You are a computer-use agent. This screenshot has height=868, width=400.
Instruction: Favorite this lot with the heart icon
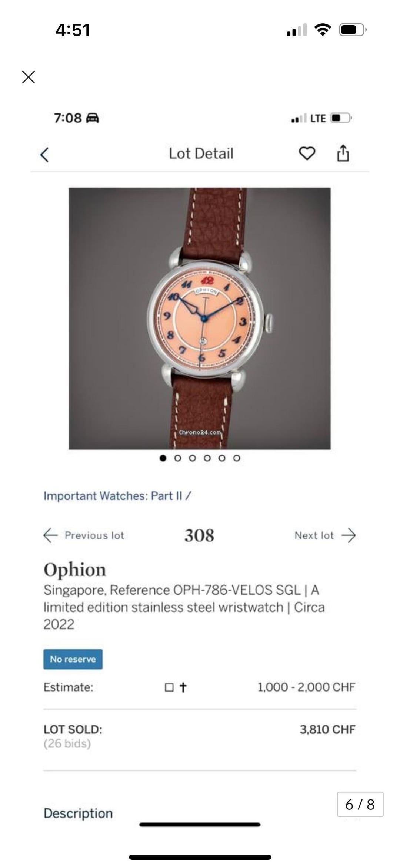tap(307, 154)
